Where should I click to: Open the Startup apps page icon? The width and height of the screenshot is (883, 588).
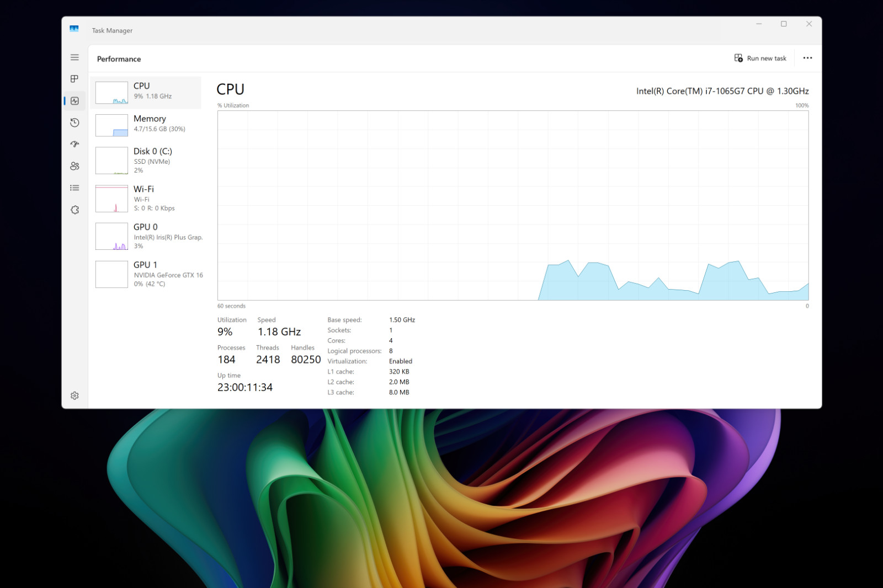click(x=75, y=145)
